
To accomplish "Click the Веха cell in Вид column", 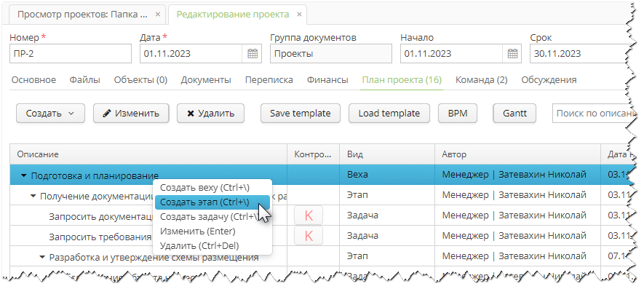I will (x=387, y=175).
